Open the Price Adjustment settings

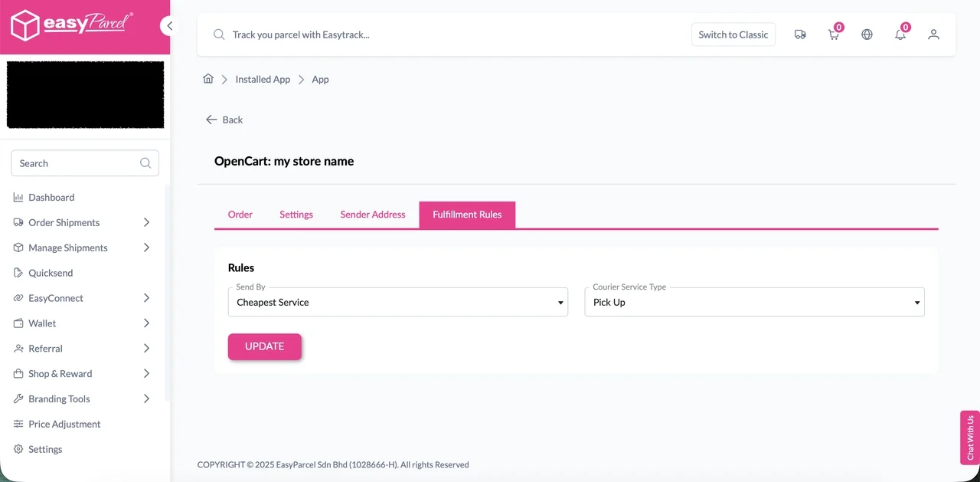(64, 424)
